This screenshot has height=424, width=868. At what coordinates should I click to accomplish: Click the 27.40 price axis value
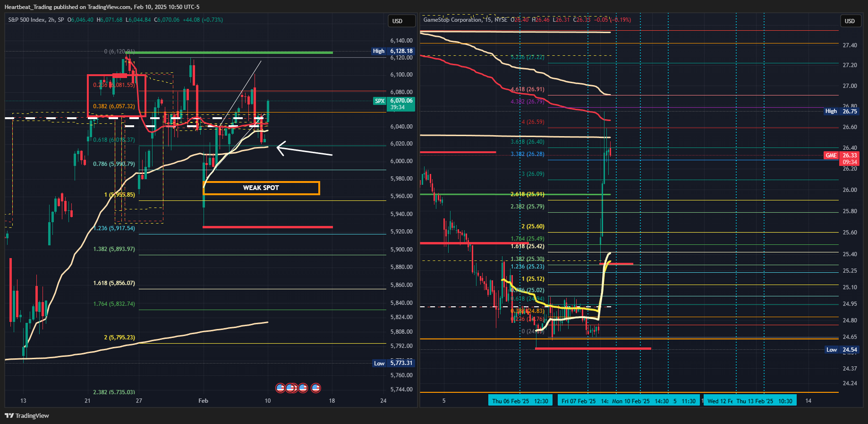tap(850, 45)
